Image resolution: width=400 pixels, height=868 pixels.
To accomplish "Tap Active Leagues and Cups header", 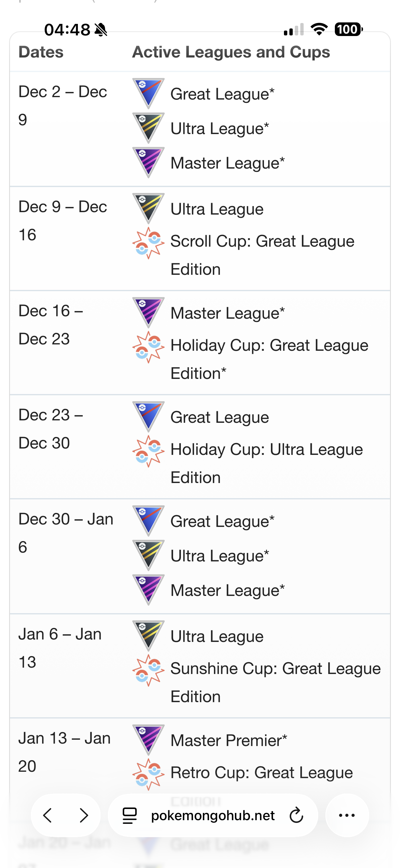I will (231, 52).
